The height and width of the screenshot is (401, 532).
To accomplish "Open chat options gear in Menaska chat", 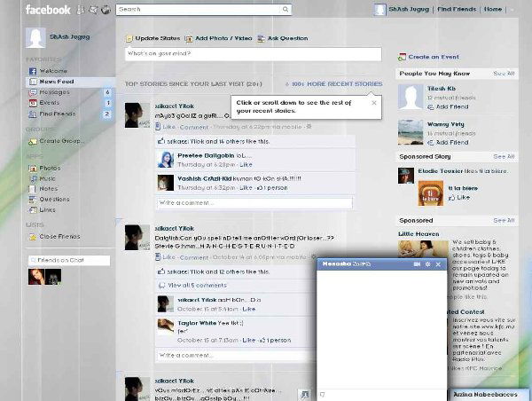I will [427, 264].
